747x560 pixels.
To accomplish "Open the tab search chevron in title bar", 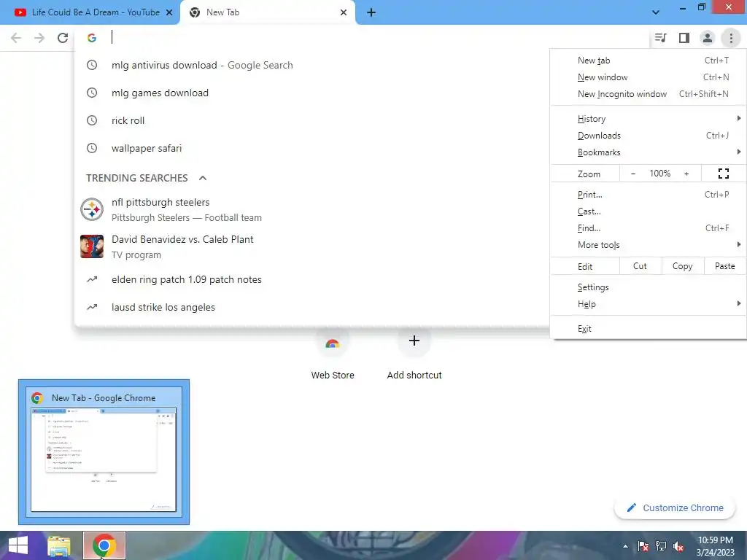I will click(x=656, y=12).
